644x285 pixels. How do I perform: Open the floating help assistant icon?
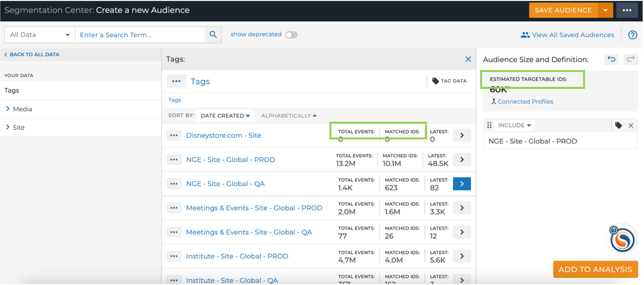(623, 239)
